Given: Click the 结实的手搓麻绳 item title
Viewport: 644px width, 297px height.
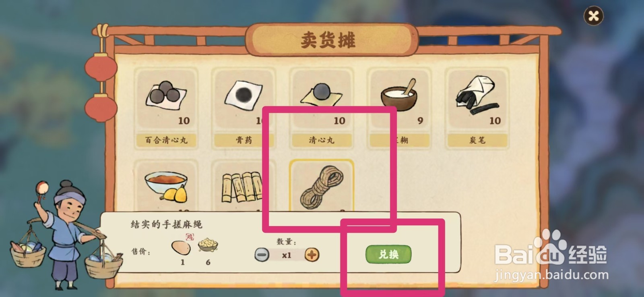Looking at the screenshot, I should click(x=166, y=224).
